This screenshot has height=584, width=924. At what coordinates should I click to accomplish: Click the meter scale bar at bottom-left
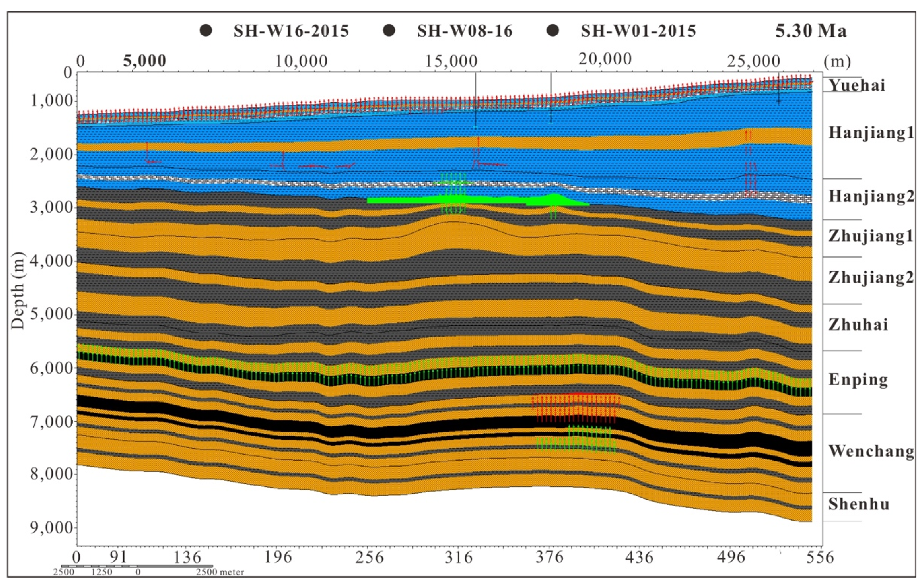pyautogui.click(x=136, y=566)
